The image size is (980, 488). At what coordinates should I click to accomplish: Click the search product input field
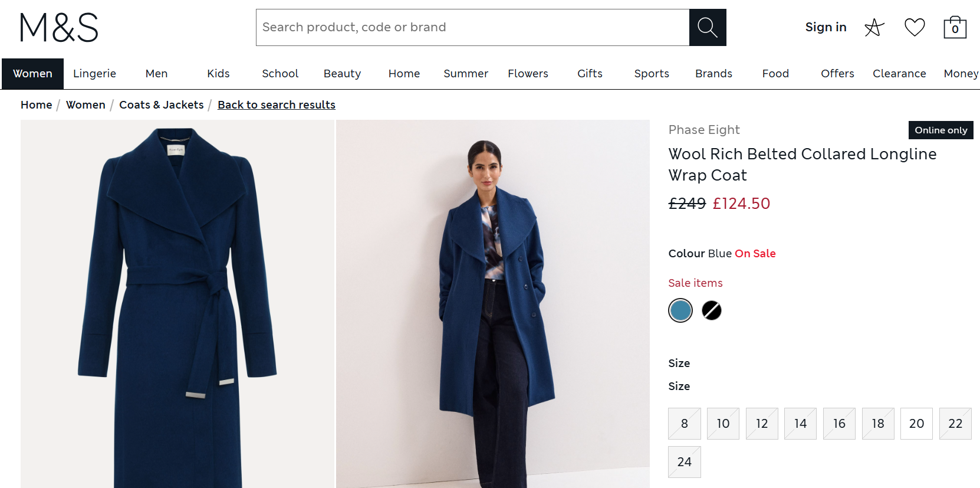click(x=472, y=27)
